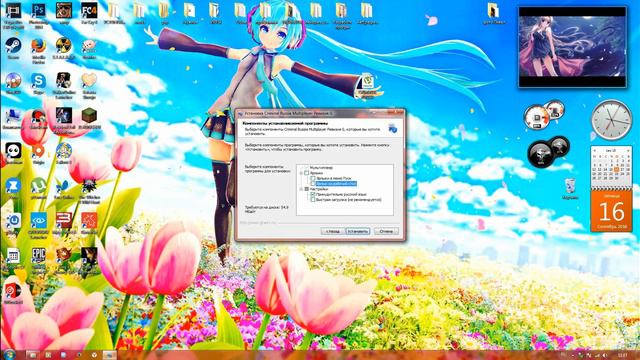This screenshot has width=640, height=360.
Task: Click the CPU meter gadget dials
Action: click(x=544, y=115)
